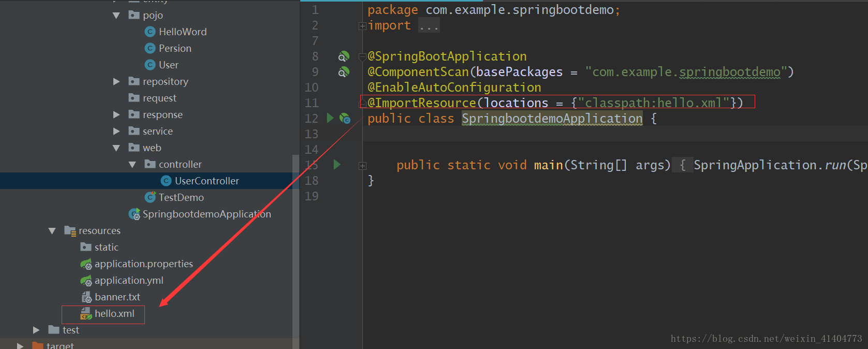Click the application.yml Spring leaf icon

pos(86,281)
